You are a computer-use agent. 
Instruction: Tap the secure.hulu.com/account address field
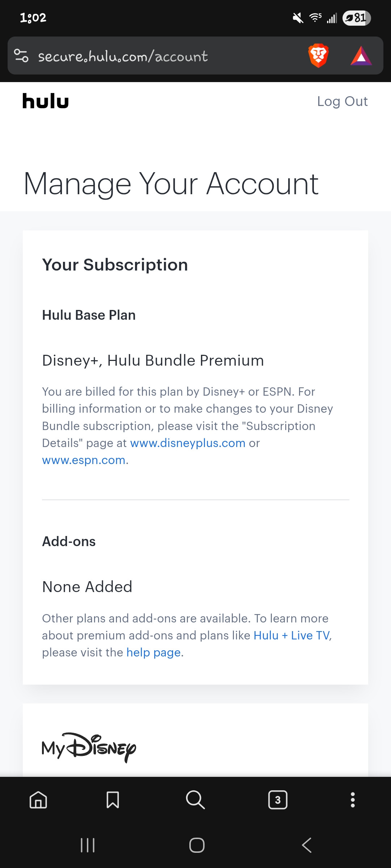(x=123, y=56)
